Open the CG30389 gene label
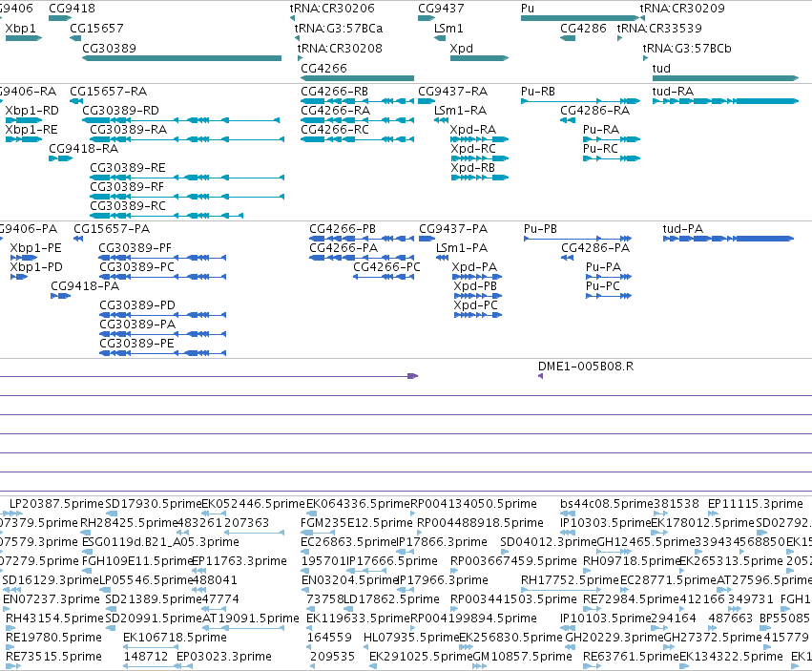Viewport: 812px width, 671px height. pyautogui.click(x=110, y=48)
